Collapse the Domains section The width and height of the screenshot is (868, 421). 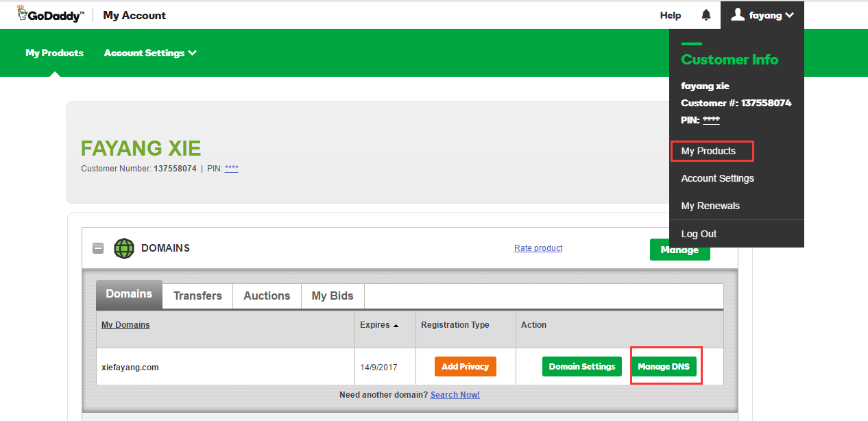[98, 248]
